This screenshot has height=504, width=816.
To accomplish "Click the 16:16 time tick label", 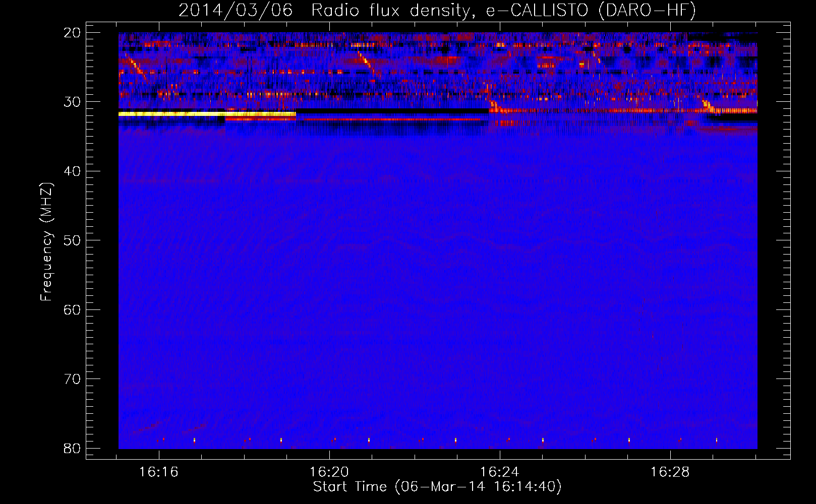I will pyautogui.click(x=159, y=472).
